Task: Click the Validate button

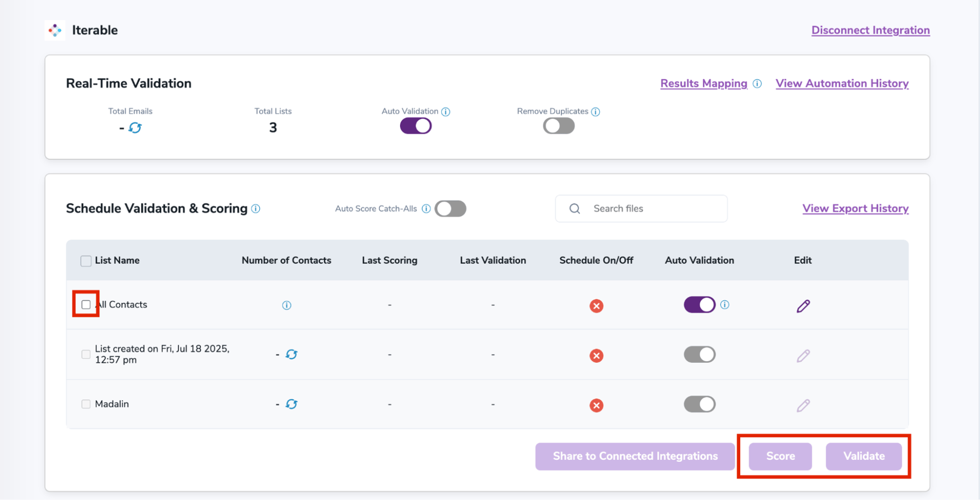Action: pos(864,457)
